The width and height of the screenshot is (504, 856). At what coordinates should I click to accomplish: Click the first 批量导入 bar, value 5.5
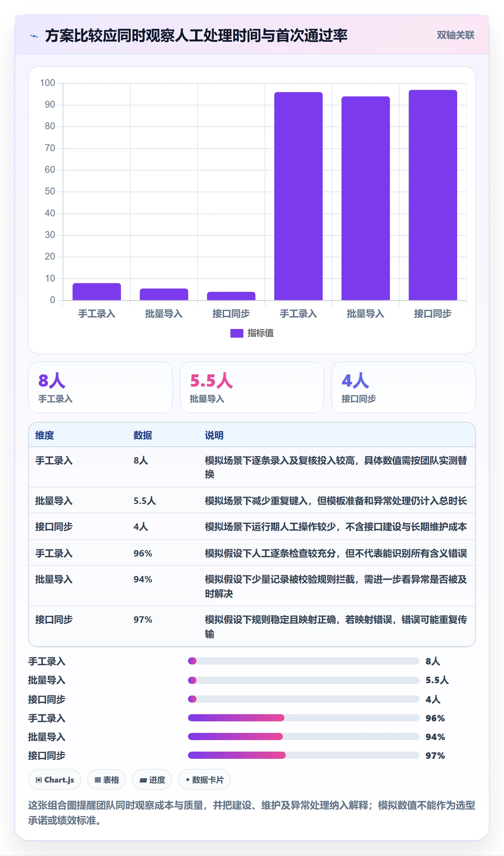click(164, 294)
